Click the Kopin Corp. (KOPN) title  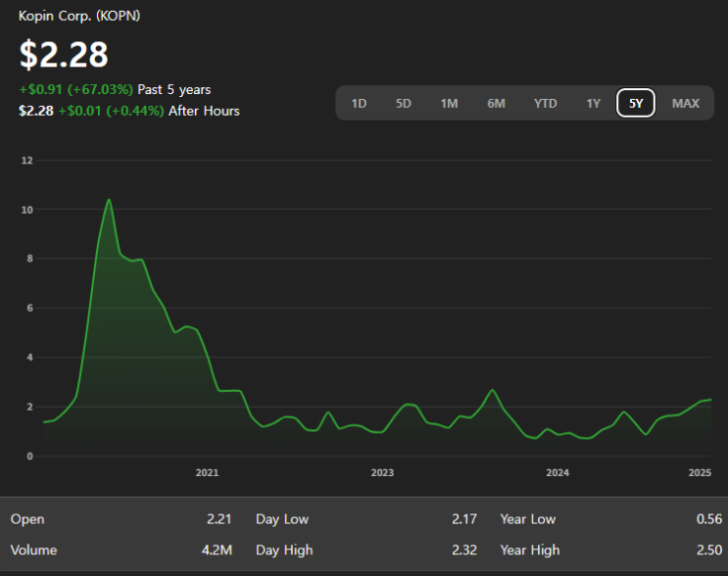click(79, 16)
